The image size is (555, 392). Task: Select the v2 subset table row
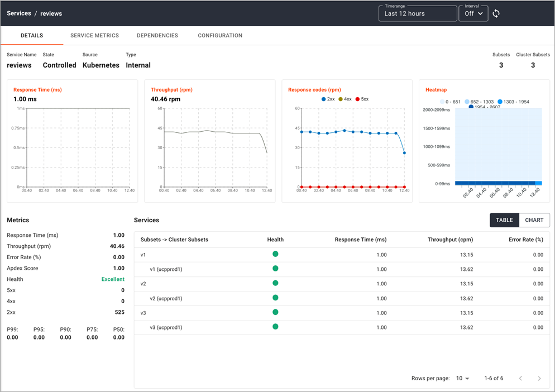coord(341,284)
